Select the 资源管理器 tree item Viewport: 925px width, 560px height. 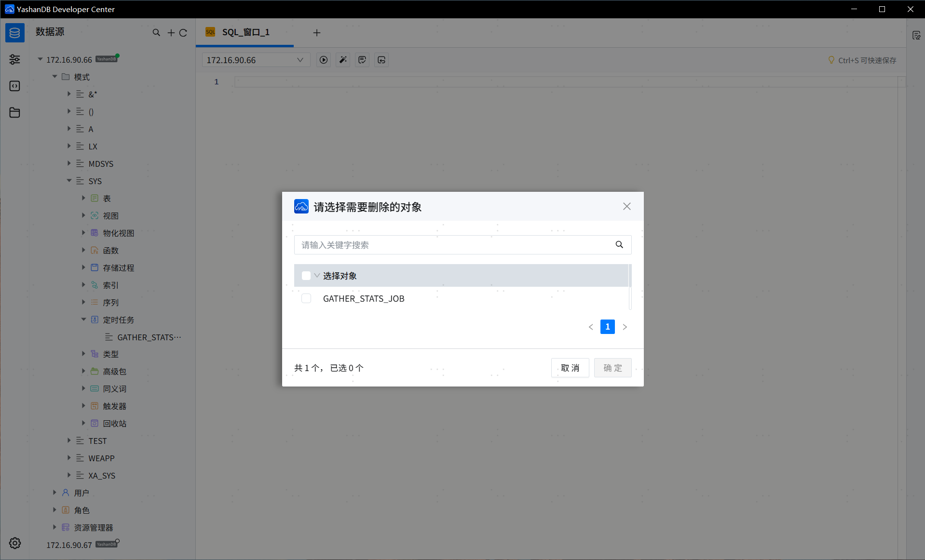coord(94,528)
